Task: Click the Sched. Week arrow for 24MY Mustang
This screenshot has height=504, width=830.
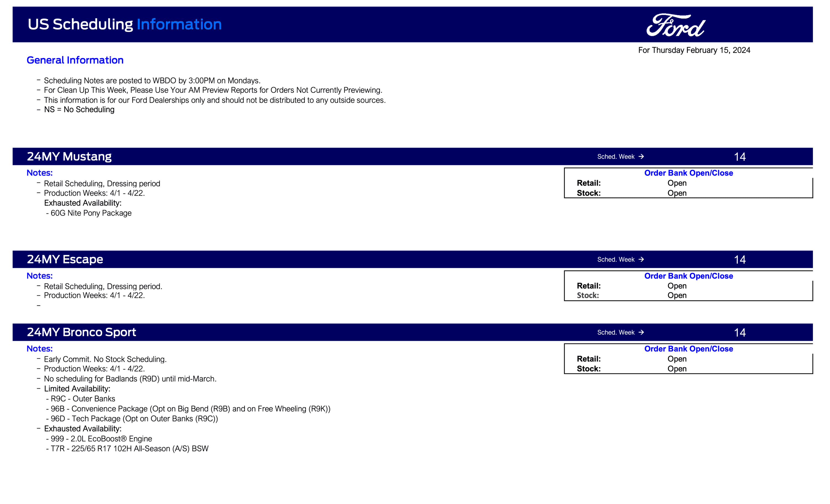Action: (x=641, y=157)
